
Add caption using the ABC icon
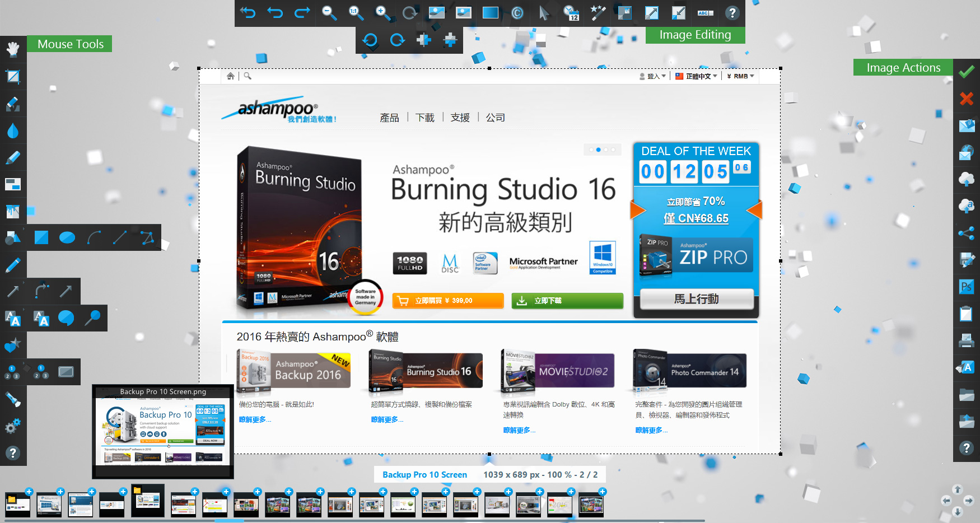[x=705, y=13]
